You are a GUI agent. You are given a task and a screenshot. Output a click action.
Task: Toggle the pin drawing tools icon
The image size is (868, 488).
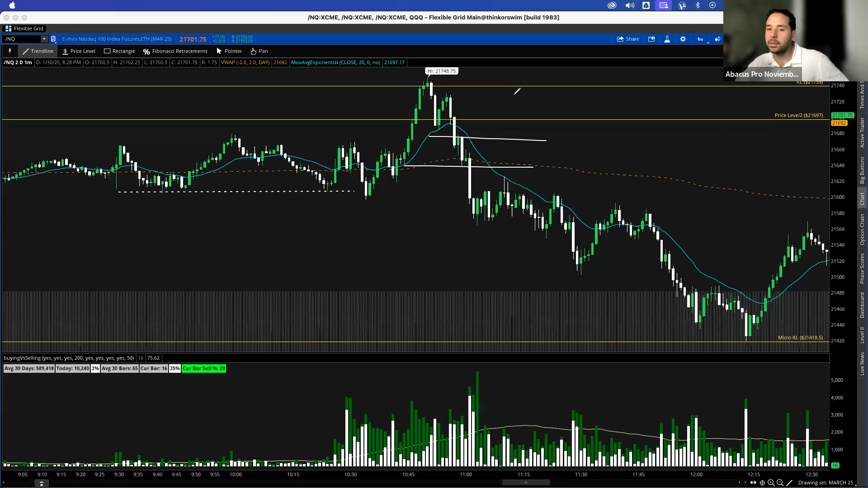click(9, 51)
